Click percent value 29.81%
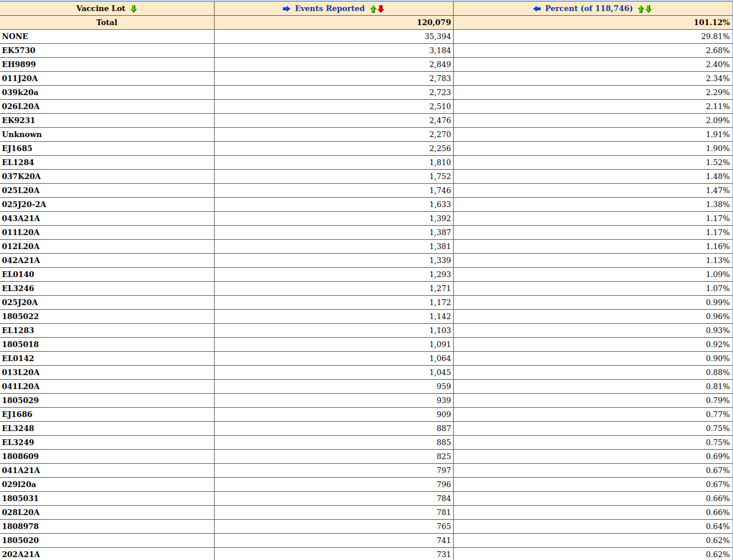Viewport: 733px width, 560px height. pyautogui.click(x=716, y=36)
